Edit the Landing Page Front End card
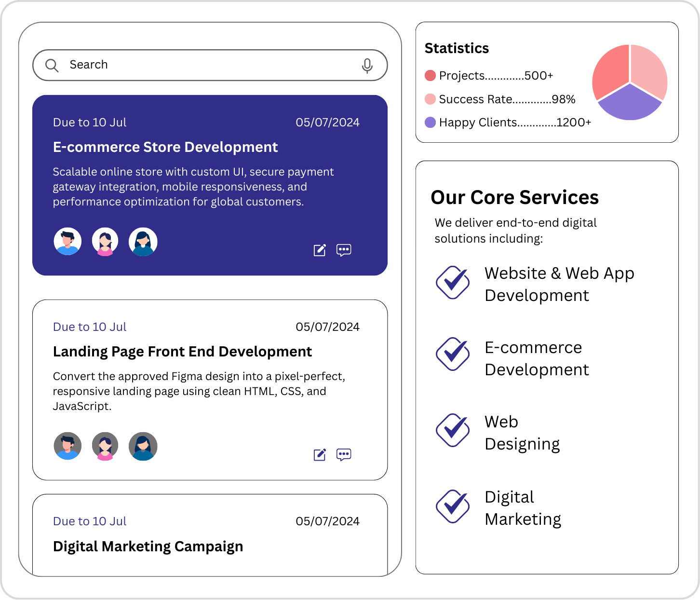 click(x=320, y=454)
